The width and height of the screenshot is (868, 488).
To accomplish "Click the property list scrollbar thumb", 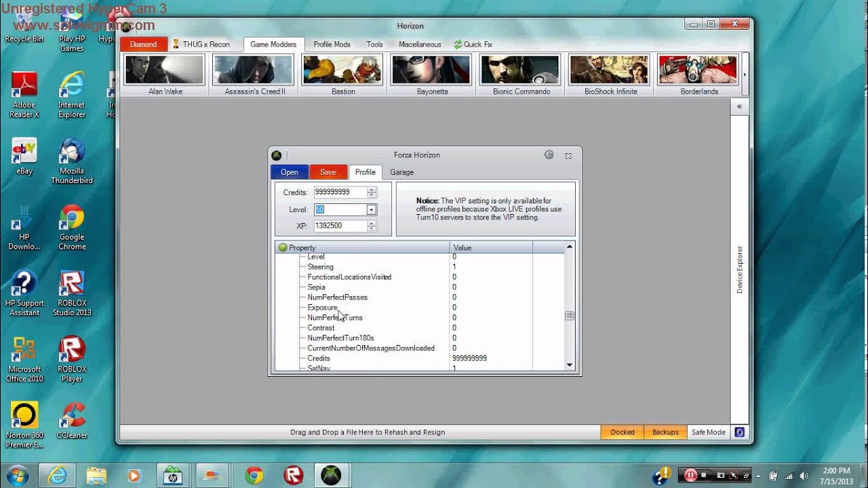I will click(x=570, y=316).
